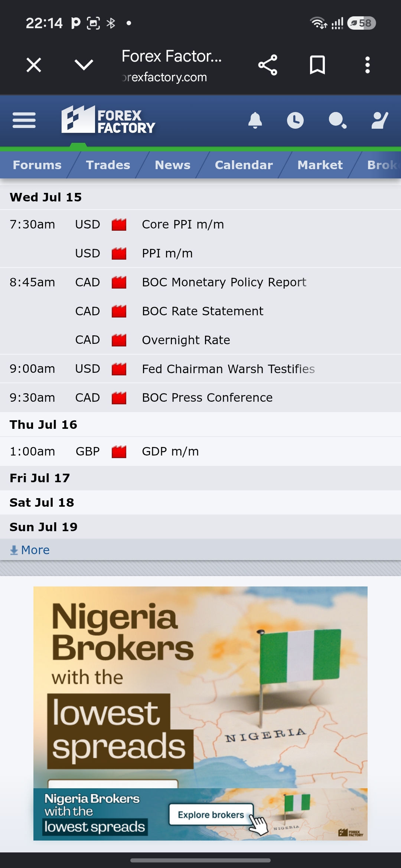This screenshot has height=868, width=401.
Task: Expand the calendar with More link
Action: pyautogui.click(x=30, y=550)
